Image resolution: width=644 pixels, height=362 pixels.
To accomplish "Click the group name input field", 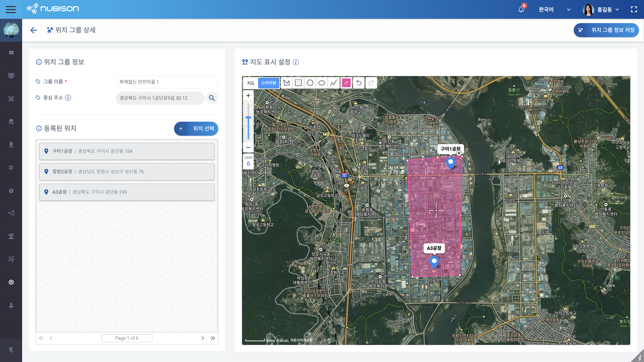I will coord(167,82).
